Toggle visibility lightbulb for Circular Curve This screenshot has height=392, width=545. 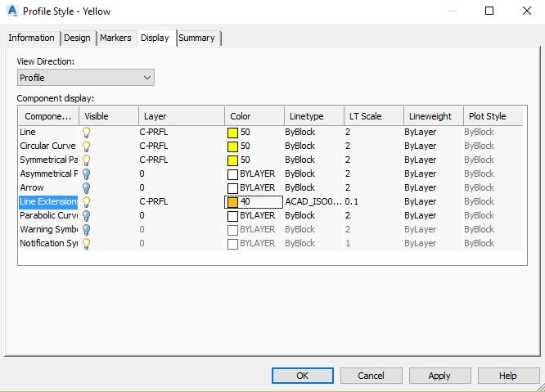(86, 146)
